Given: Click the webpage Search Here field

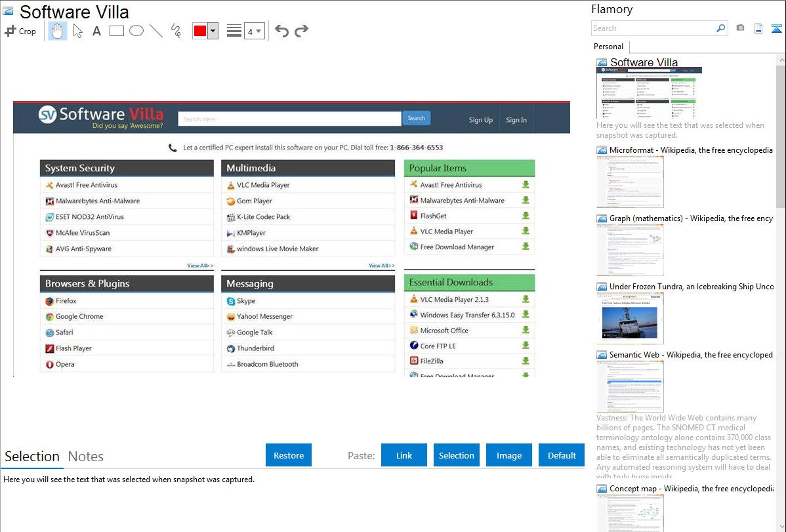Looking at the screenshot, I should [x=290, y=119].
